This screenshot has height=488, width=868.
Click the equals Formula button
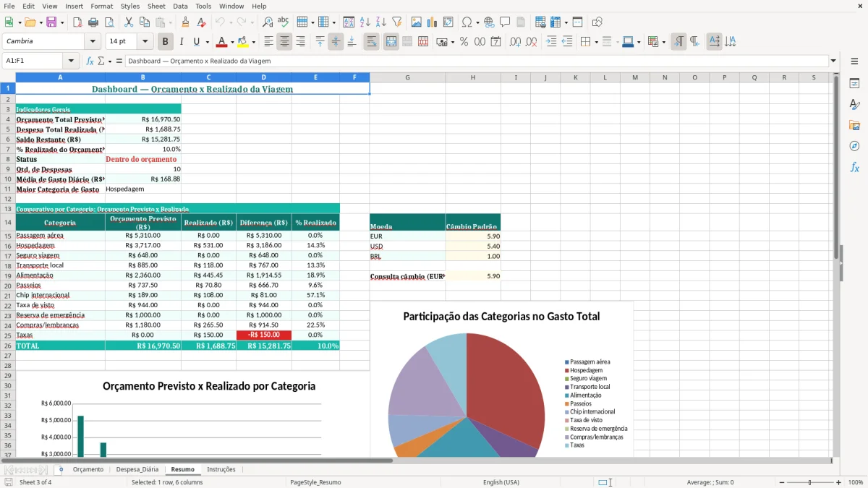pos(119,61)
